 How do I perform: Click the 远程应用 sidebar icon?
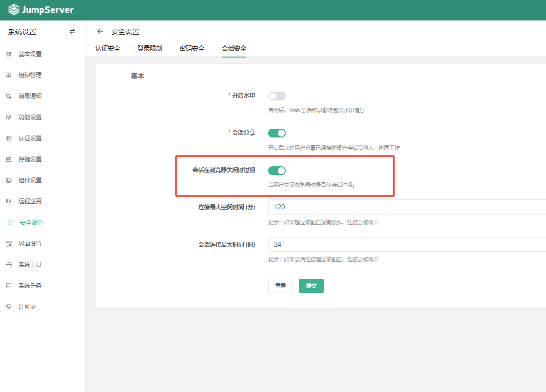click(x=9, y=201)
